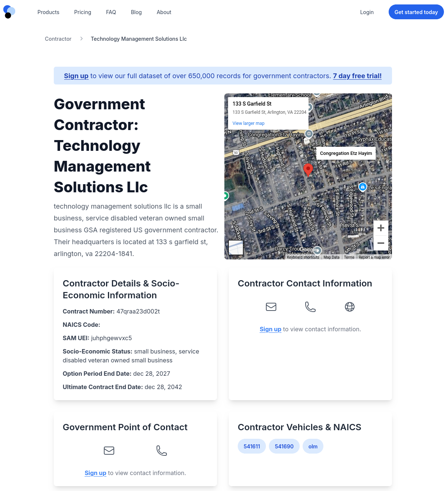Viewport: 448px width, 491px height.
Task: Click the red map location pin
Action: (308, 170)
